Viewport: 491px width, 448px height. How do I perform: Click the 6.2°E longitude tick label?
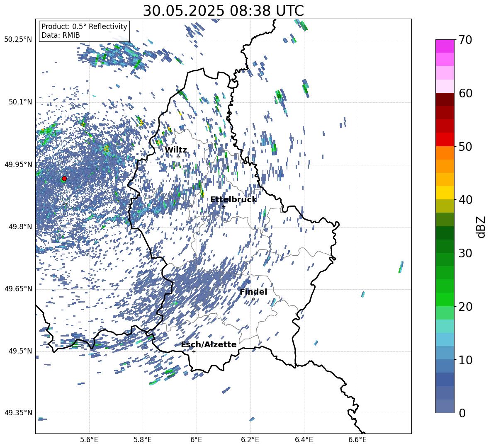click(250, 440)
